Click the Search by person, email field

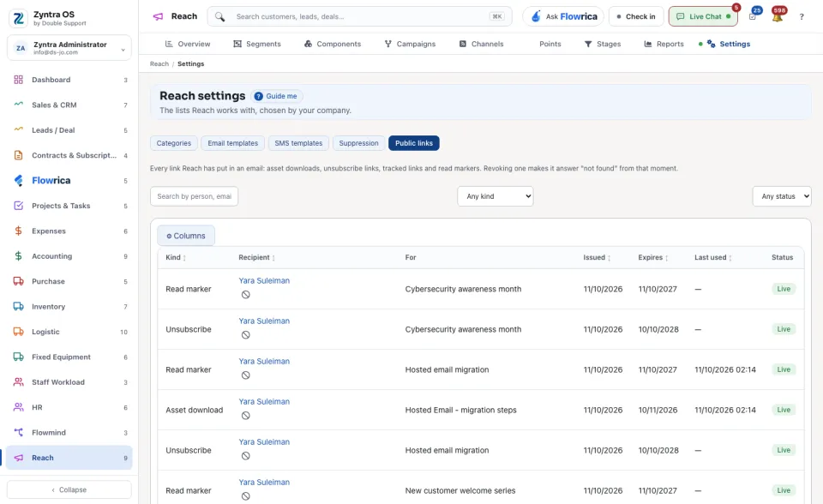(195, 196)
